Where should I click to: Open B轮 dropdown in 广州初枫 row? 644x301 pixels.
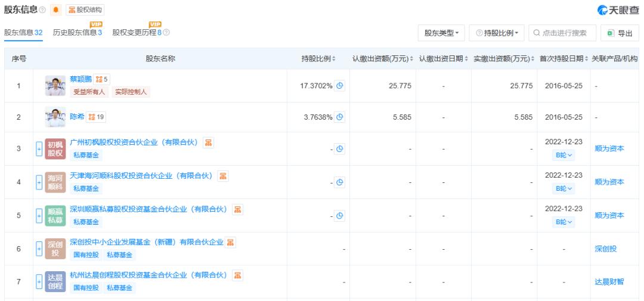click(x=564, y=155)
